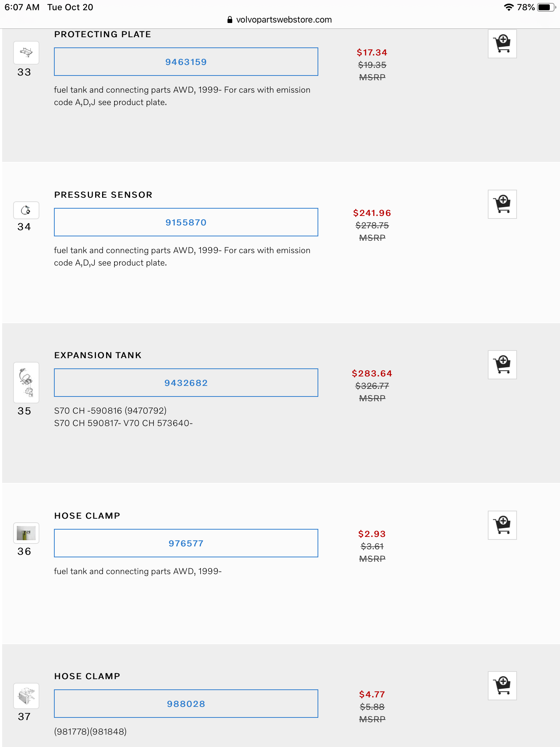
Task: Add Hose Clamp 988028 to cart
Action: [502, 686]
